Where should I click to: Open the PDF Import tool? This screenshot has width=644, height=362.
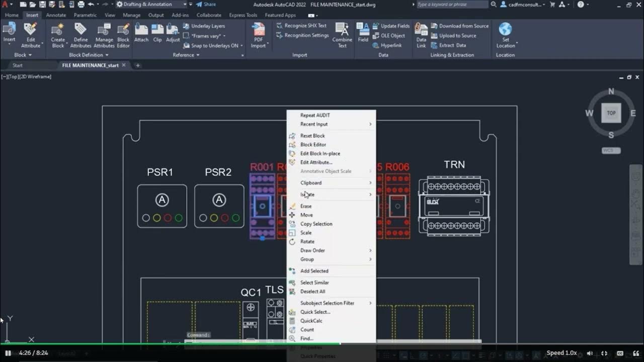click(258, 35)
